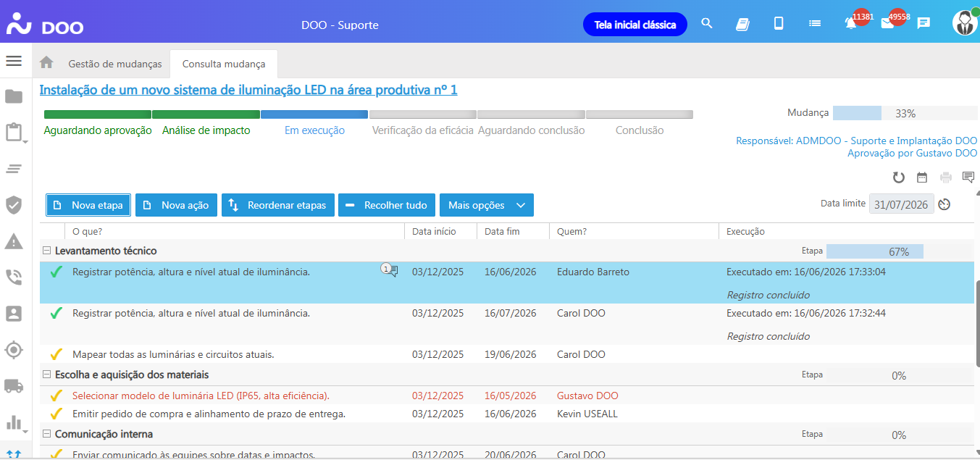Viewport: 980px width, 460px height.
Task: Toggle check on Registrar potência row ending 16/07/2026
Action: pyautogui.click(x=56, y=313)
